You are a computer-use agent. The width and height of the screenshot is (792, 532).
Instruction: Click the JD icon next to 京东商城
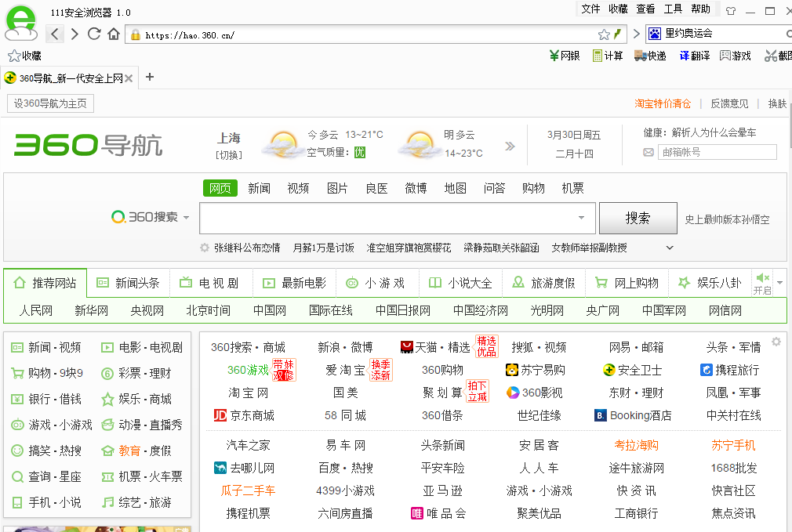click(x=220, y=415)
